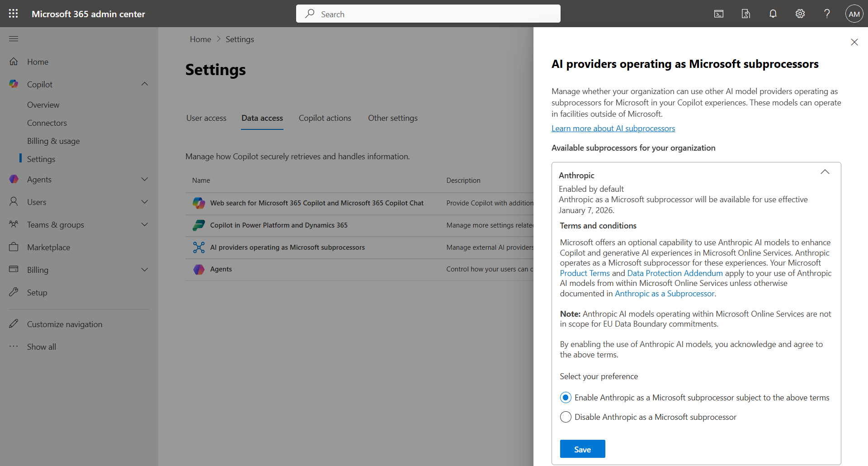Click the help question mark icon
The image size is (868, 466).
(827, 14)
